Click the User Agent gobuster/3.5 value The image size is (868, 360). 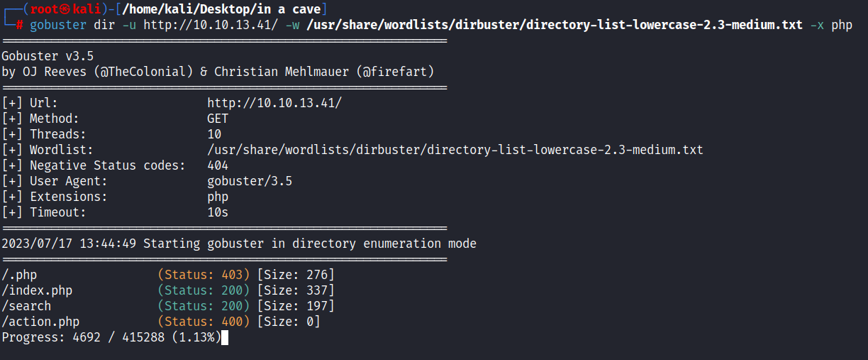pyautogui.click(x=250, y=181)
